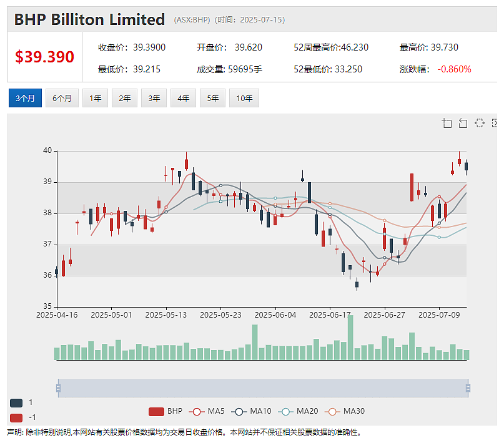504x448 pixels.
Task: Click the (ASX:BHP) ticker text
Action: pos(192,20)
